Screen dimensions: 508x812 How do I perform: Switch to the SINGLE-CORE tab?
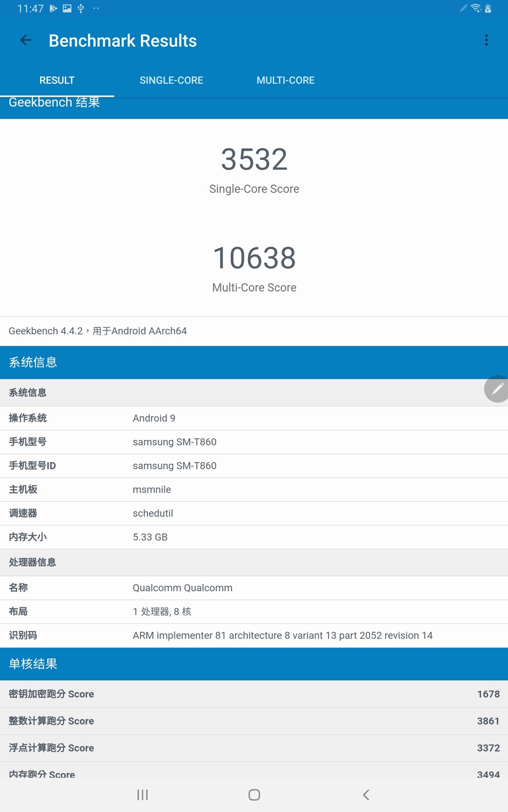click(171, 80)
